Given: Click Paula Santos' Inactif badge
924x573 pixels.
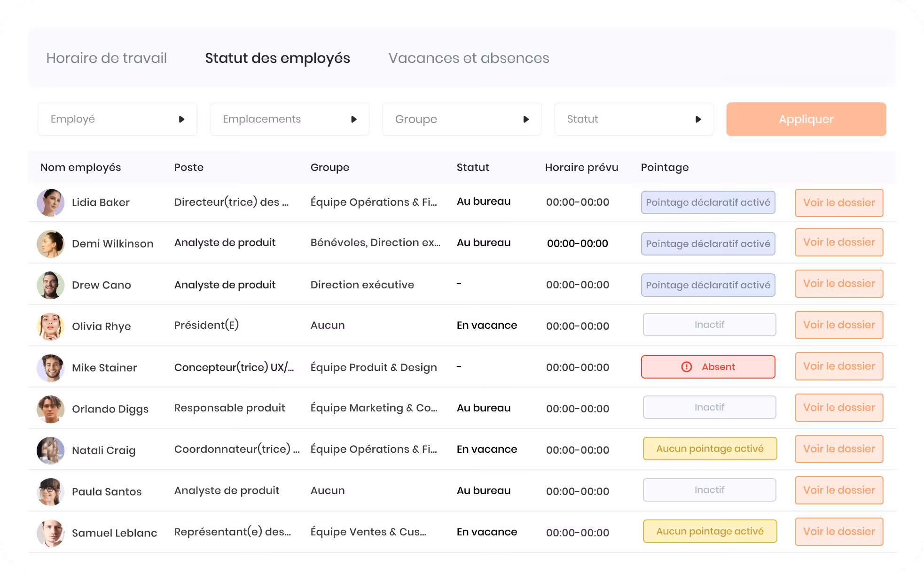Looking at the screenshot, I should click(709, 490).
